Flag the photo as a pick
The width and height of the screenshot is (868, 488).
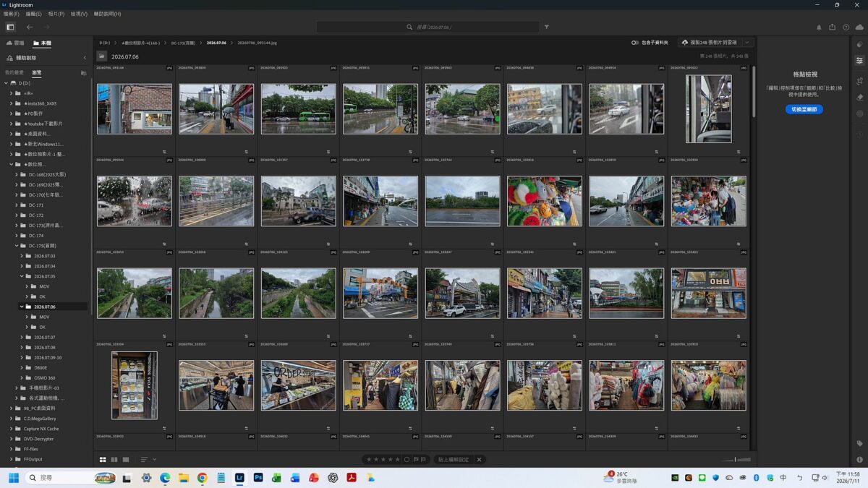[415, 460]
